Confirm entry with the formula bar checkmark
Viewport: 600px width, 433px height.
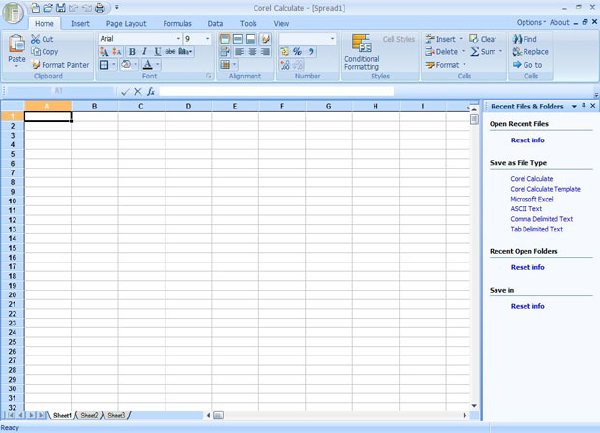[125, 92]
